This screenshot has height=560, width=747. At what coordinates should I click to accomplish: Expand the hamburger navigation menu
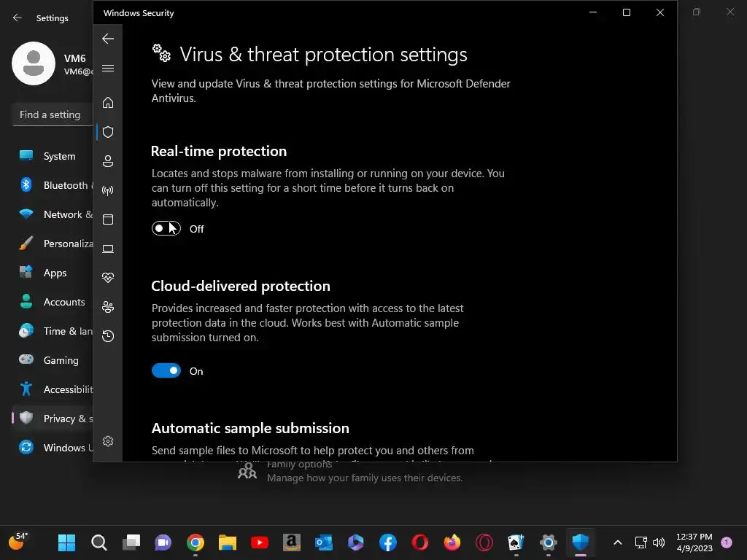108,69
